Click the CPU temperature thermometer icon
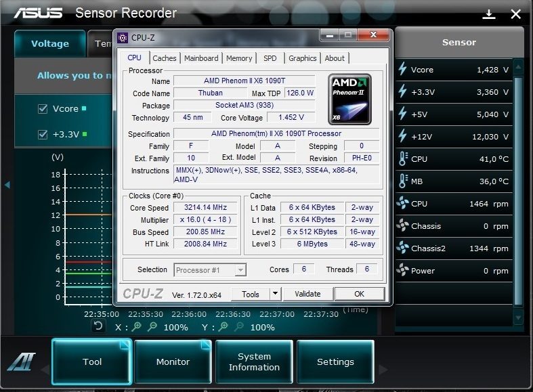The width and height of the screenshot is (533, 392). click(403, 158)
